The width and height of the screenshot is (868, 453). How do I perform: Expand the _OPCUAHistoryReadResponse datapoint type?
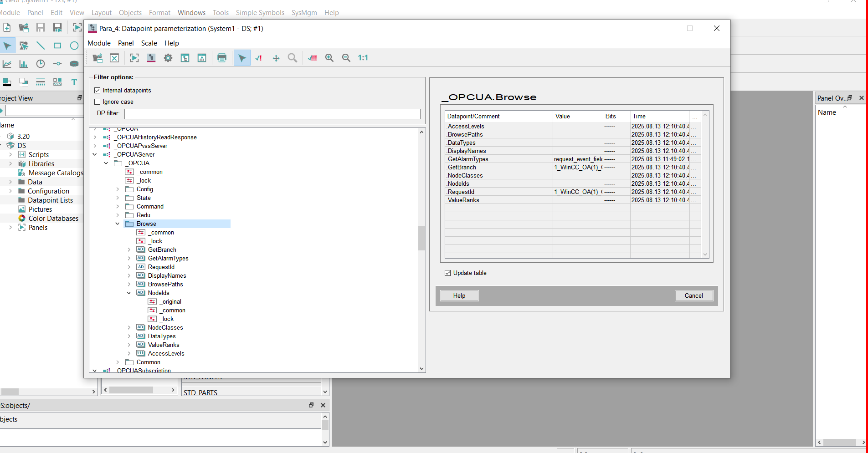95,137
